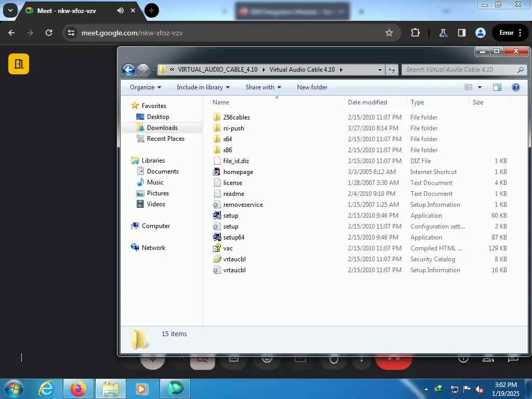Open Firefox from taskbar
Image resolution: width=532 pixels, height=399 pixels.
coord(78,389)
